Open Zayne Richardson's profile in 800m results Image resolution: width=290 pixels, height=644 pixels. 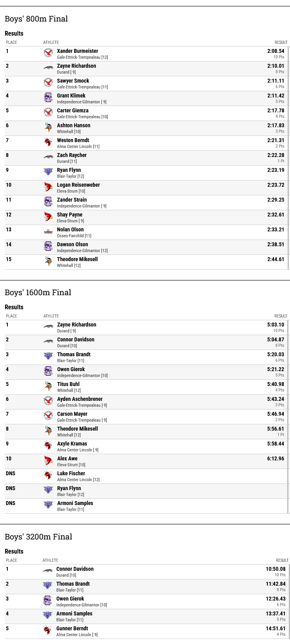pyautogui.click(x=76, y=66)
